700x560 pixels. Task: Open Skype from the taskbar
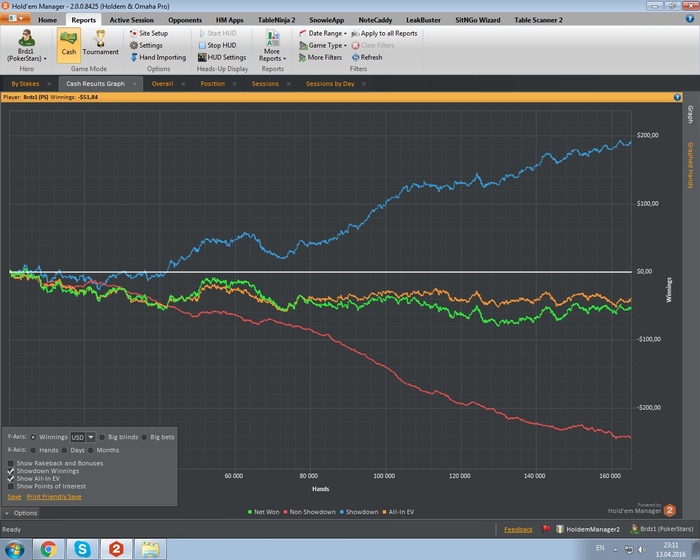[x=82, y=549]
